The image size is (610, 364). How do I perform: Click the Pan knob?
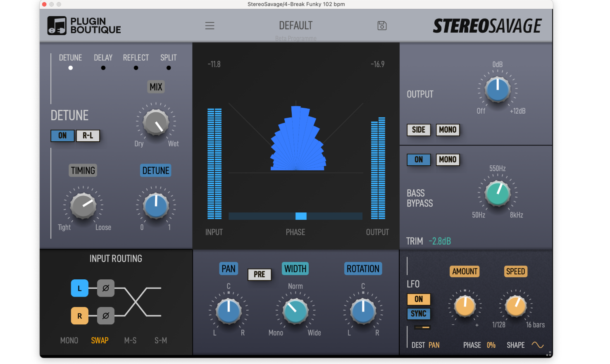click(229, 311)
